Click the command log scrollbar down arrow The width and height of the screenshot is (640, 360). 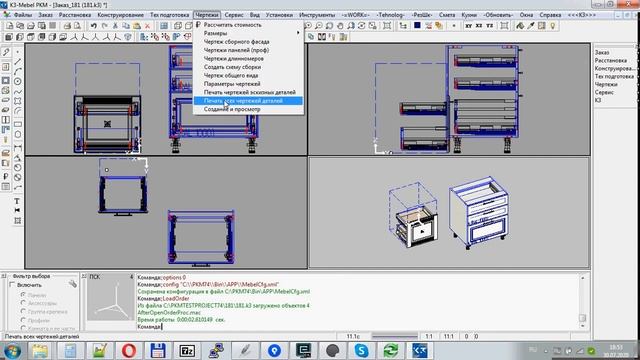coord(582,326)
